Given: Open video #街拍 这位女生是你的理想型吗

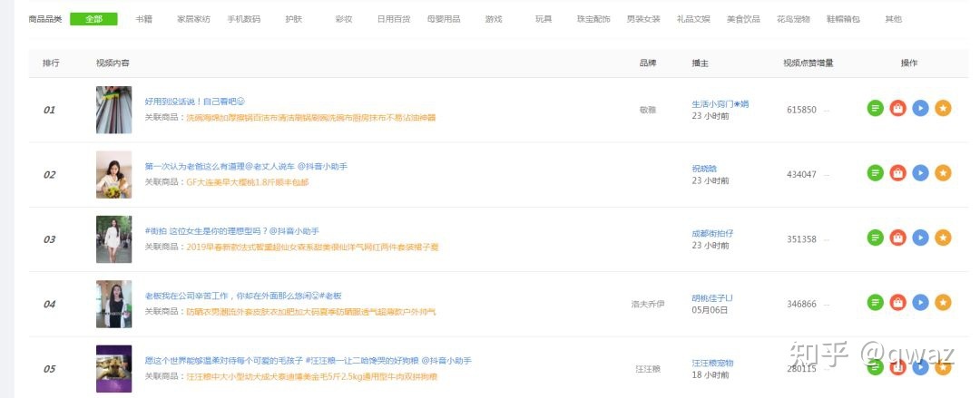Looking at the screenshot, I should 232,231.
